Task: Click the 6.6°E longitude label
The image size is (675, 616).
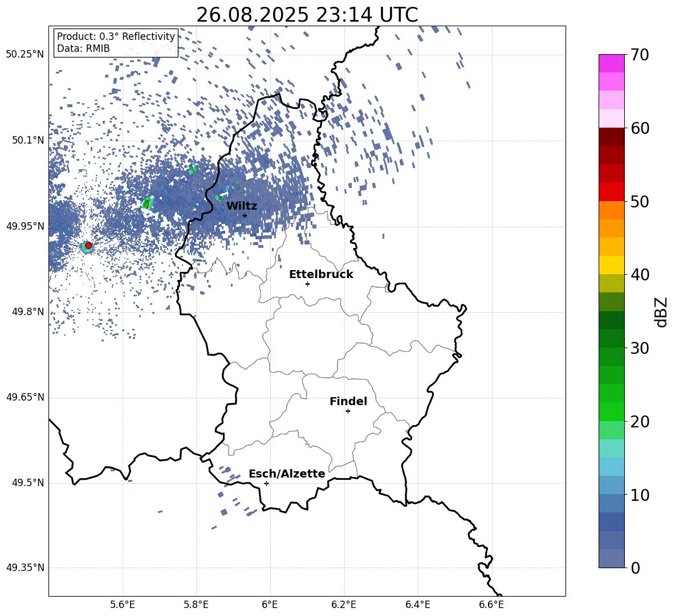Action: [x=491, y=605]
